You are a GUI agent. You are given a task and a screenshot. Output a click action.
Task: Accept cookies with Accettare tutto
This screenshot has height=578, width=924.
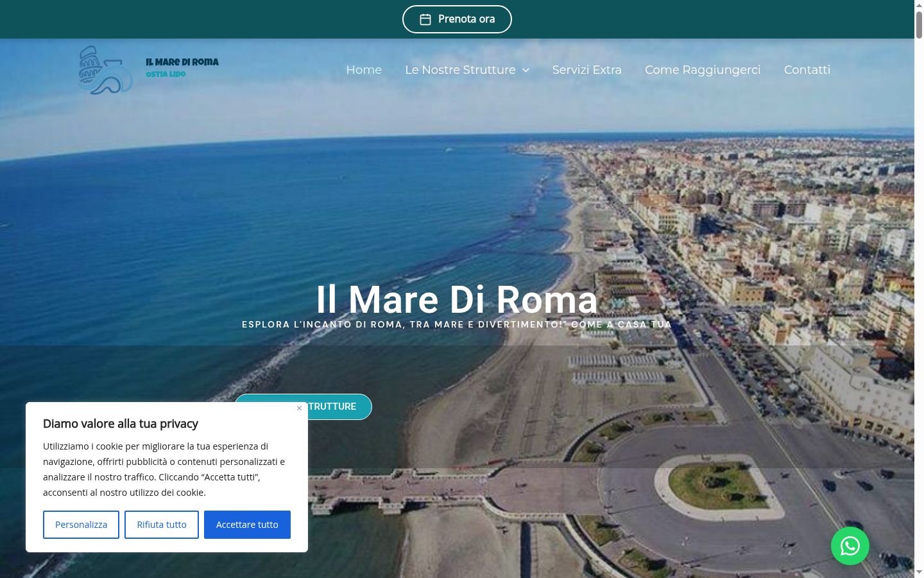pos(247,525)
